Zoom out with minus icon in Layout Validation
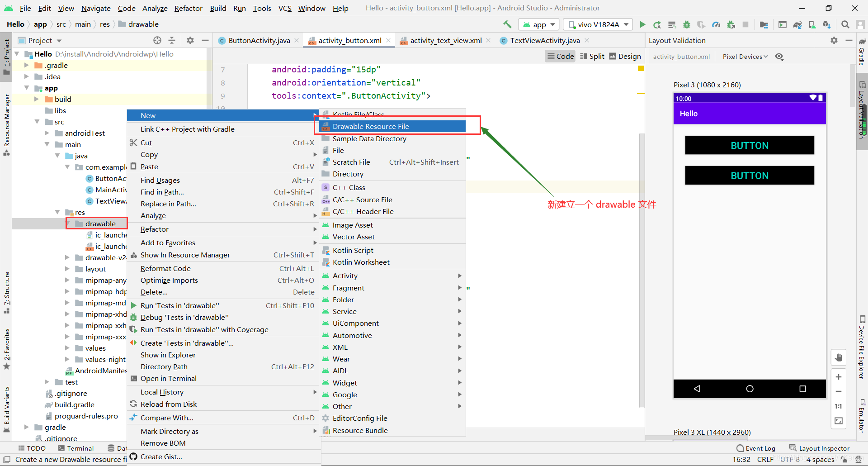The height and width of the screenshot is (466, 868). tap(839, 391)
